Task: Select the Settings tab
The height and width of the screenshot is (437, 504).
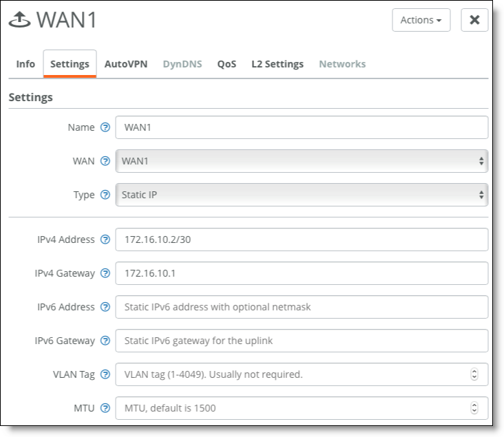Action: 70,64
